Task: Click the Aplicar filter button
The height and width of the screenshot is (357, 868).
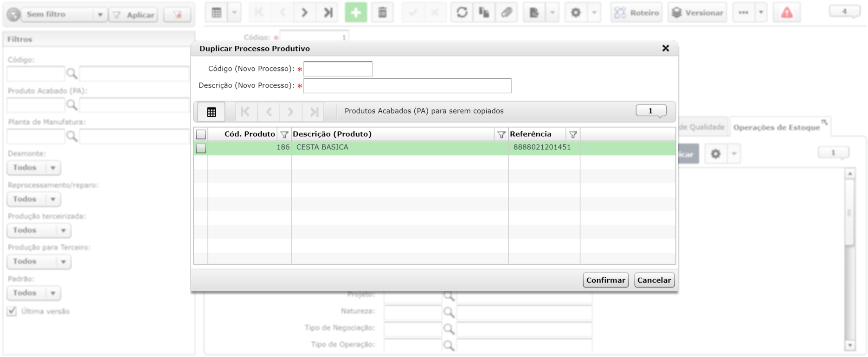Action: pyautogui.click(x=134, y=15)
